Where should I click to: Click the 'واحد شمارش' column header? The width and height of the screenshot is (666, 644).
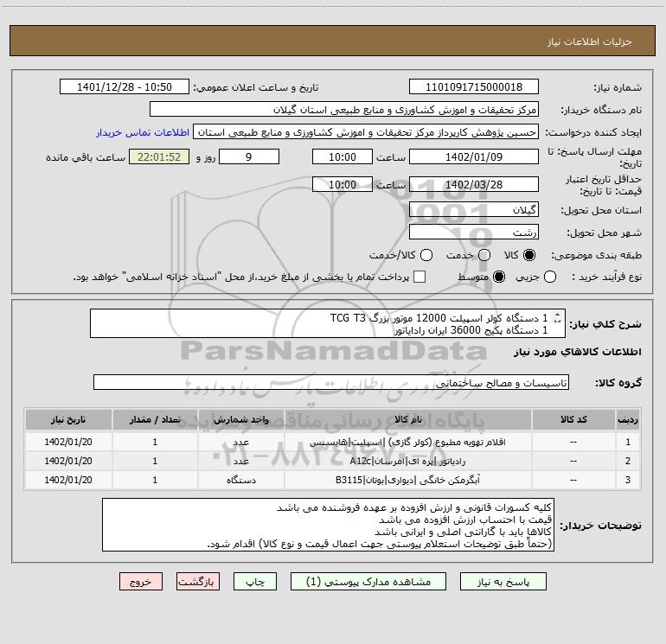tap(240, 419)
